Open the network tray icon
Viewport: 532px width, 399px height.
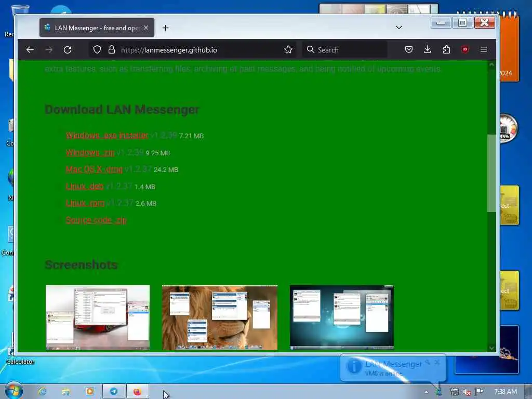pyautogui.click(x=454, y=392)
